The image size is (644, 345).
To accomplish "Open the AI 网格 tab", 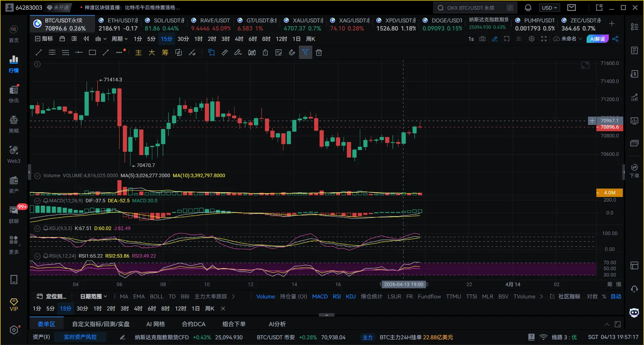I will (x=156, y=324).
